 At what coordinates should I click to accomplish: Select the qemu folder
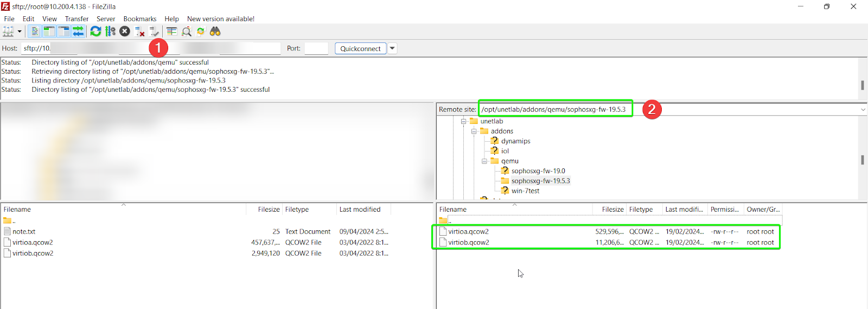(x=509, y=161)
